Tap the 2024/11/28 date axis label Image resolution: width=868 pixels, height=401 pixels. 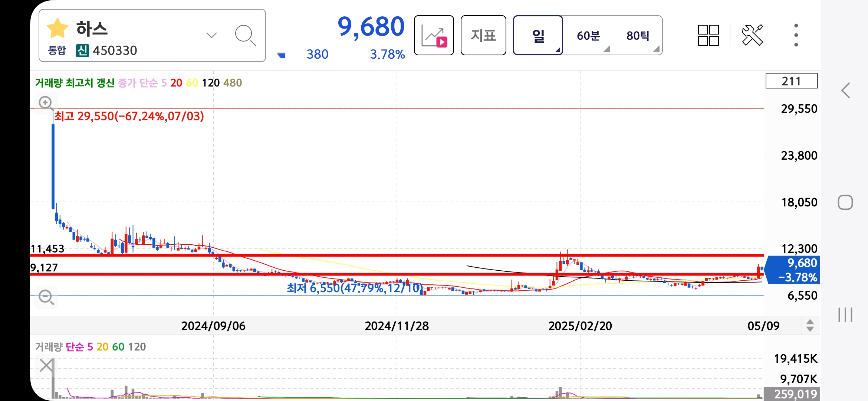(x=397, y=326)
